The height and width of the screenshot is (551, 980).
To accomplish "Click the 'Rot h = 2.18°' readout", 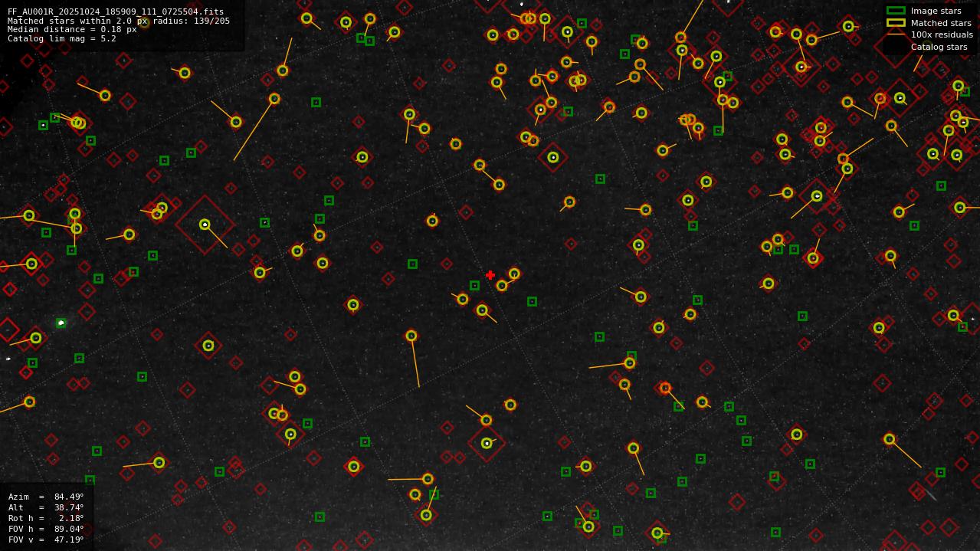I will 46,518.
